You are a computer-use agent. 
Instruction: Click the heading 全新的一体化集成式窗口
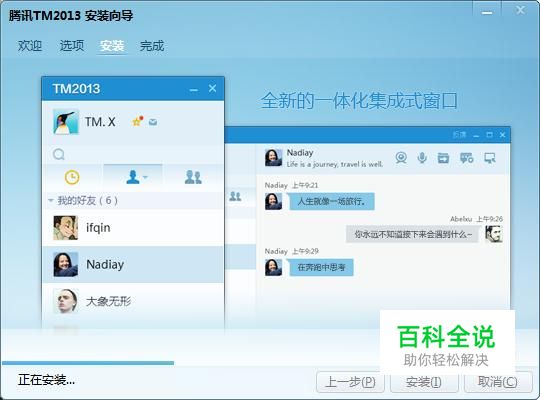pyautogui.click(x=359, y=101)
